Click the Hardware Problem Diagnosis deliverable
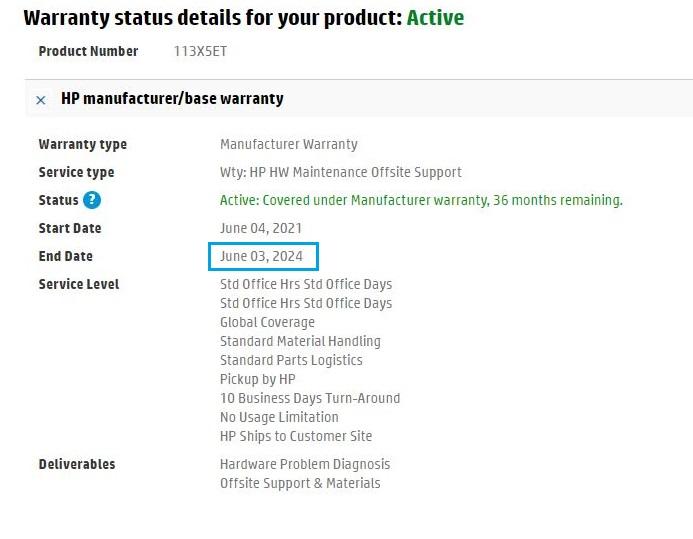The width and height of the screenshot is (693, 539). click(305, 464)
